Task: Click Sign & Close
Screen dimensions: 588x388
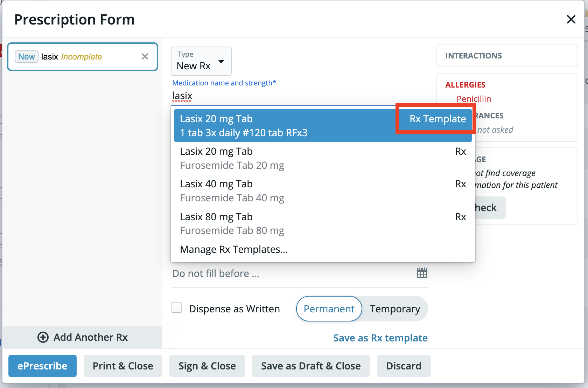Action: point(207,366)
